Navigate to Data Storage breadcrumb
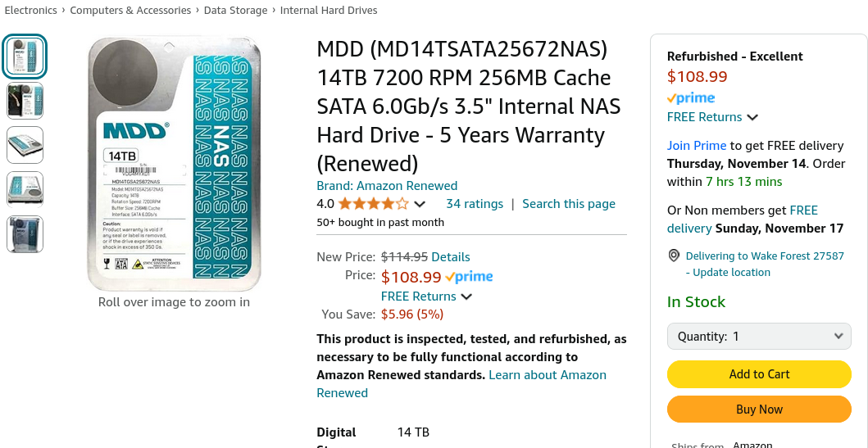Screen dimensions: 868x448 [x=235, y=11]
